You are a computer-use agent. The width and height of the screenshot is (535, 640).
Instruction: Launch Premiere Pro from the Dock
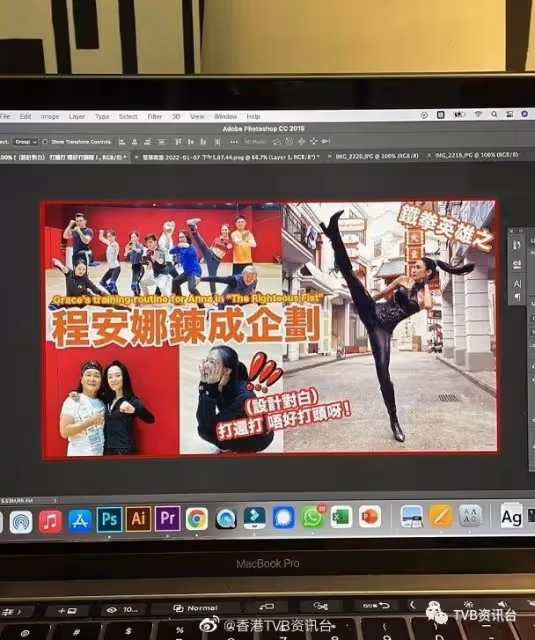pyautogui.click(x=167, y=518)
